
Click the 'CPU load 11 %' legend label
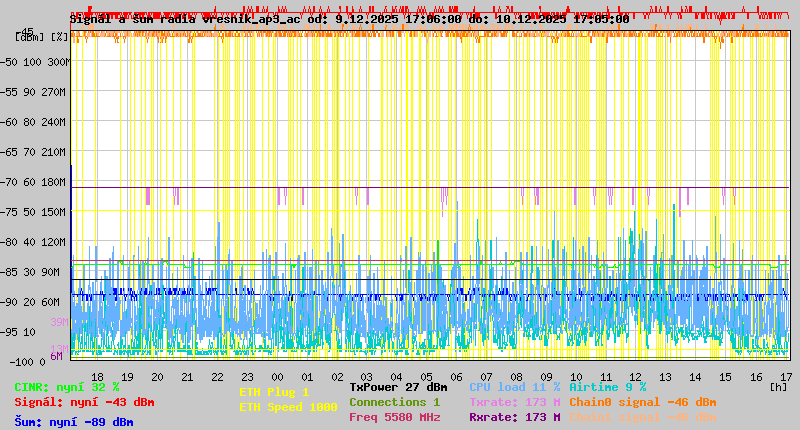[514, 387]
